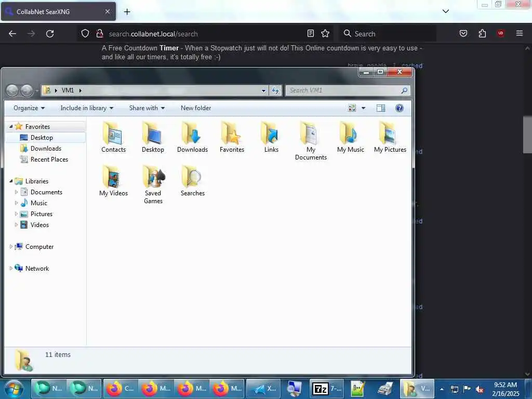Open the Action Center flag icon
532x399 pixels.
pyautogui.click(x=467, y=389)
